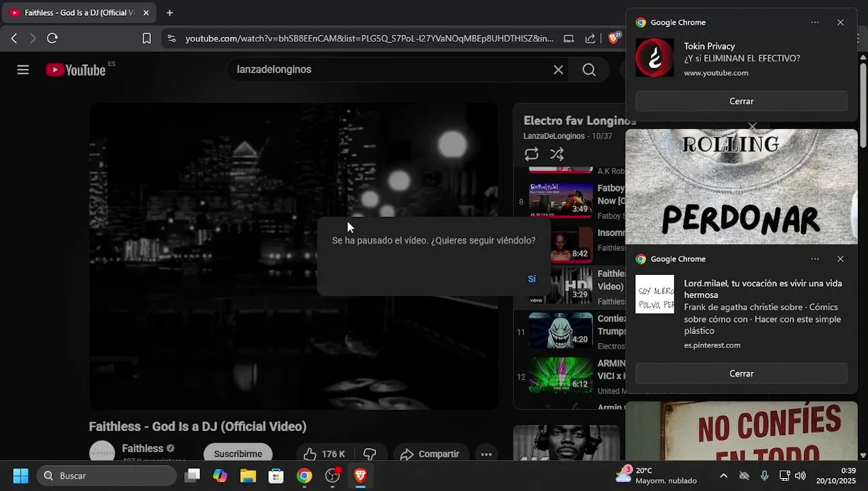Open the Brave Shields lion icon
The image size is (868, 491).
[x=613, y=38]
